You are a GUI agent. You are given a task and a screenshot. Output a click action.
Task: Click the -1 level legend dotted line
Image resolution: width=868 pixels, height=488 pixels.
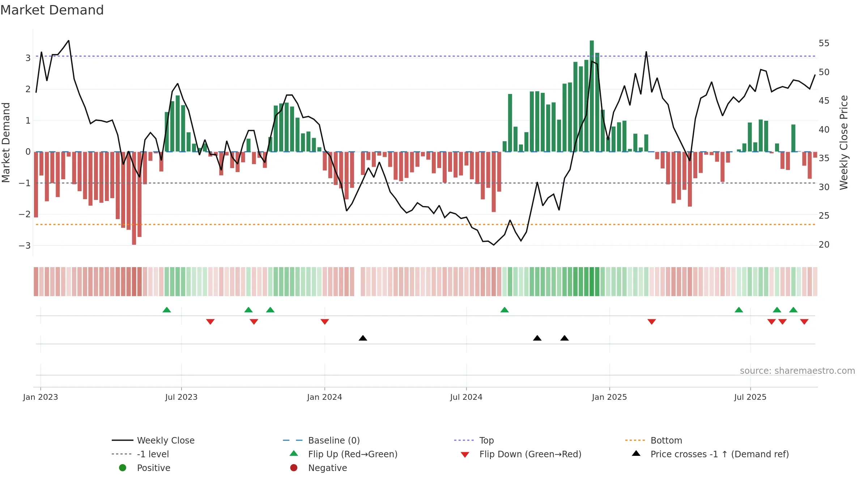click(x=122, y=454)
